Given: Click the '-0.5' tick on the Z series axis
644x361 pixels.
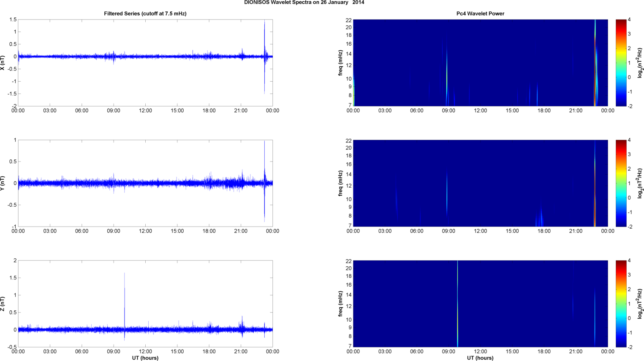Looking at the screenshot, I should [11, 347].
